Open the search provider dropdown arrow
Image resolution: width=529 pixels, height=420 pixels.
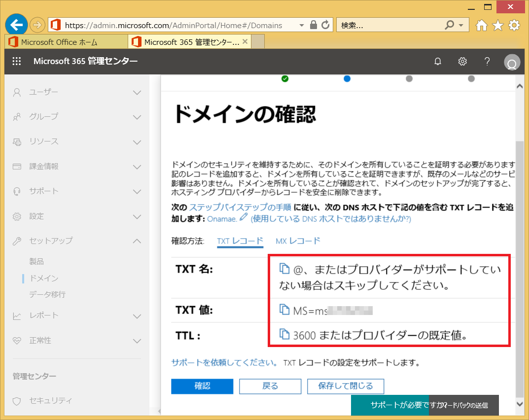tap(461, 25)
